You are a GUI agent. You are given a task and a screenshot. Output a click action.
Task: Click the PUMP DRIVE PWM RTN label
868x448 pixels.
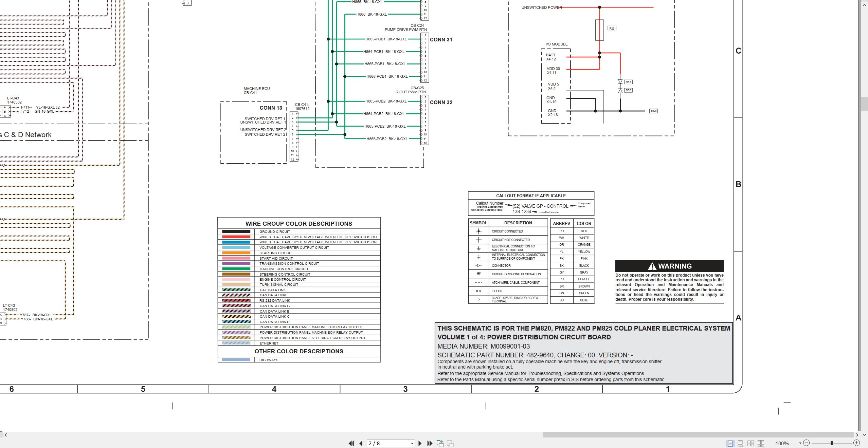405,30
